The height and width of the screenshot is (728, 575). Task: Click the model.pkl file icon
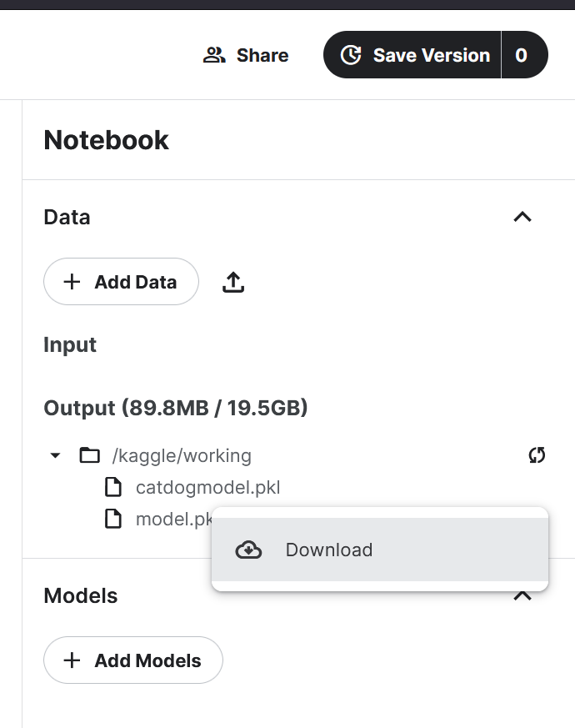113,519
